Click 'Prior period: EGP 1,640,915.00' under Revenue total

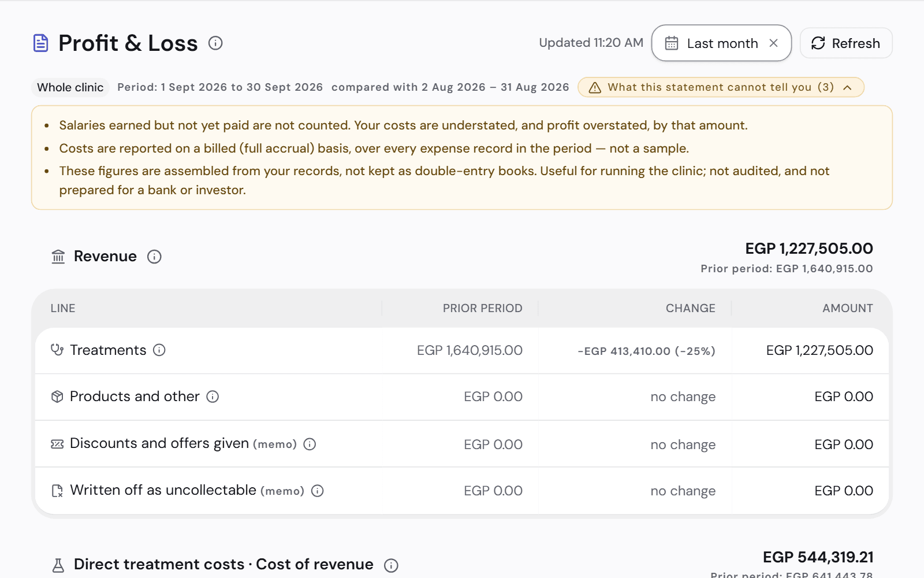pyautogui.click(x=787, y=268)
